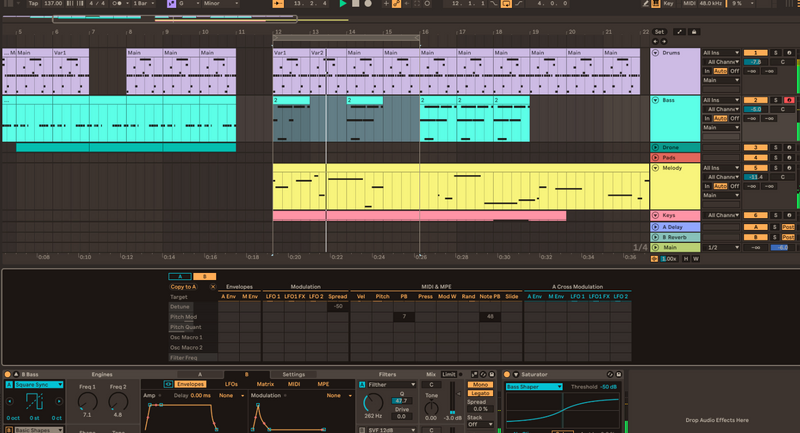Open the Bass Shaper preset dropdown in Saturator

coord(534,387)
